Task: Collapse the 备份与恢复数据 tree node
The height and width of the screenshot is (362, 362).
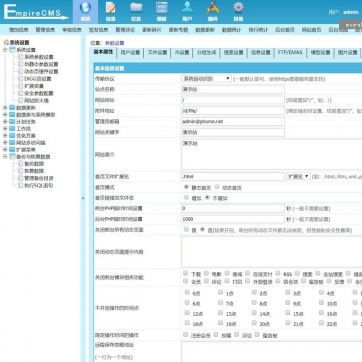Action: 5,157
